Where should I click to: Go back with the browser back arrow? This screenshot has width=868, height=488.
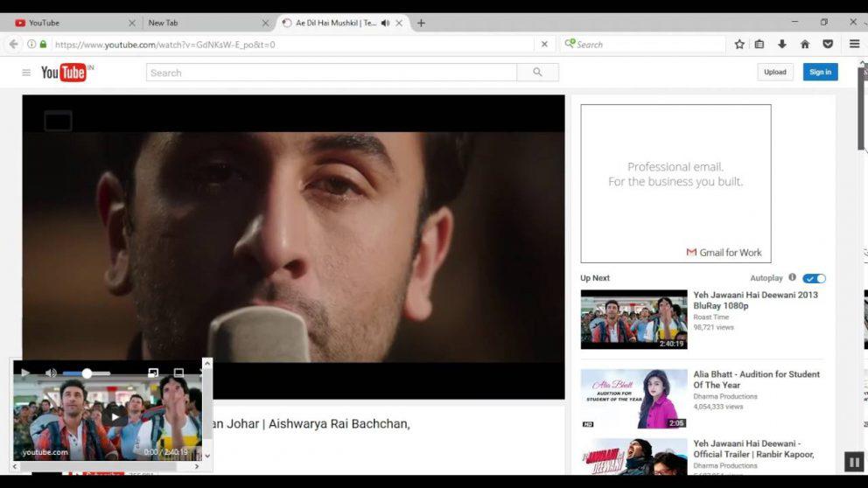(13, 45)
